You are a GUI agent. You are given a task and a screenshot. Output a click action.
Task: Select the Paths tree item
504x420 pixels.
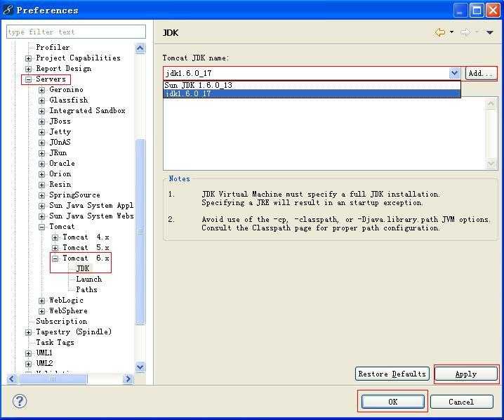click(86, 290)
